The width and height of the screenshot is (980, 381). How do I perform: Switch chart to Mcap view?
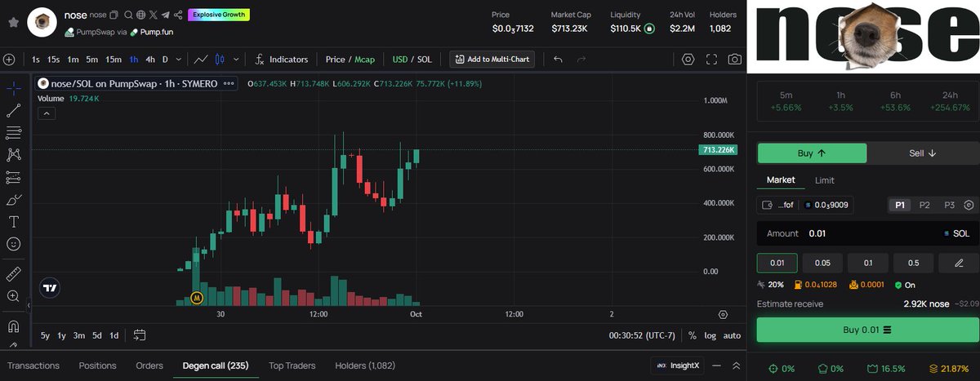click(363, 60)
